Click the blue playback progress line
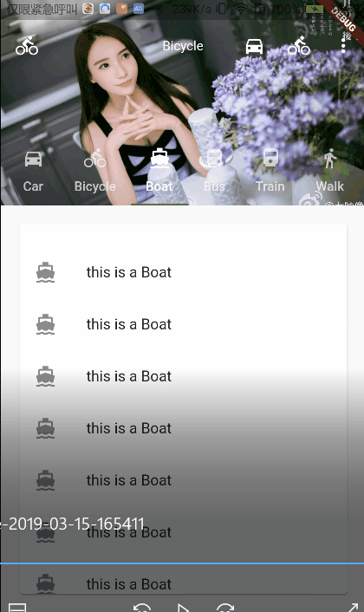The height and width of the screenshot is (612, 364). tap(182, 563)
